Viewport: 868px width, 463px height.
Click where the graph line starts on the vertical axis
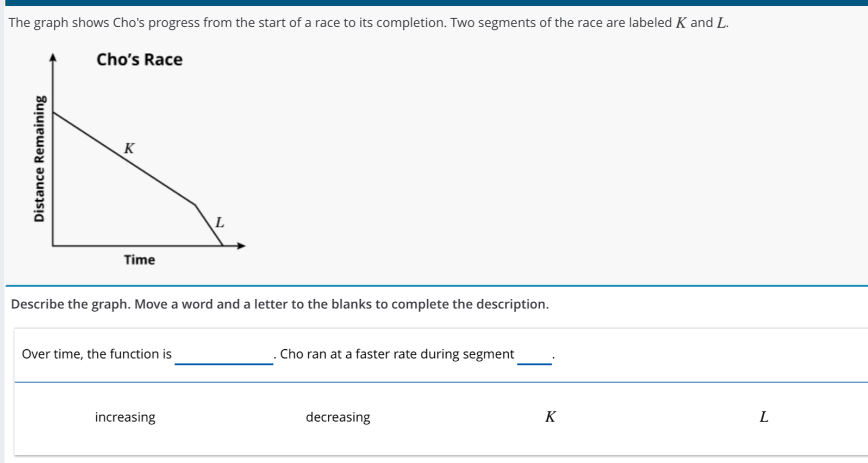click(x=53, y=113)
